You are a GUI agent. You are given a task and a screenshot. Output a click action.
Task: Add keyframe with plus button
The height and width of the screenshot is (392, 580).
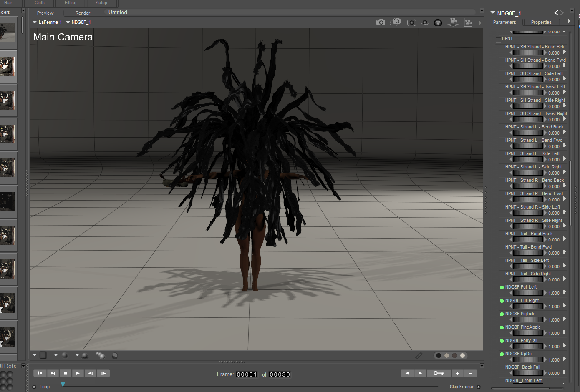(x=457, y=373)
